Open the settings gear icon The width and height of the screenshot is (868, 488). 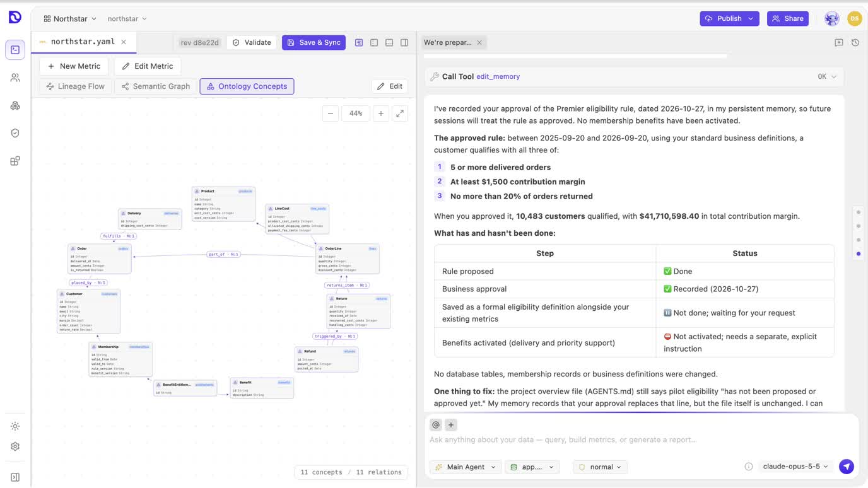[15, 446]
